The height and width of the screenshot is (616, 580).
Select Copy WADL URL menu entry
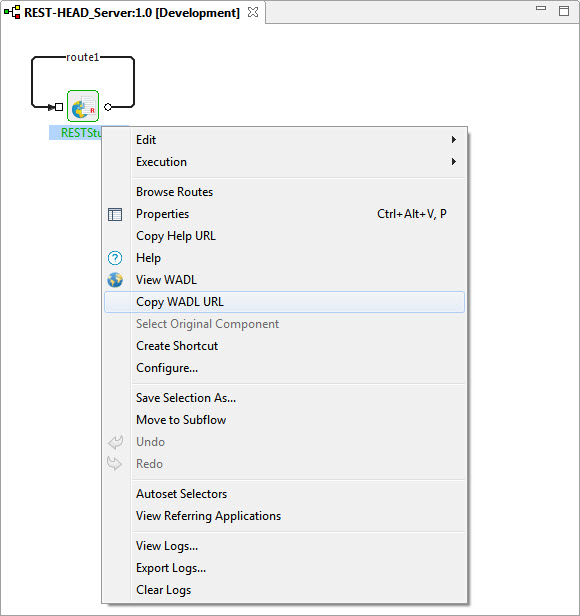[284, 302]
